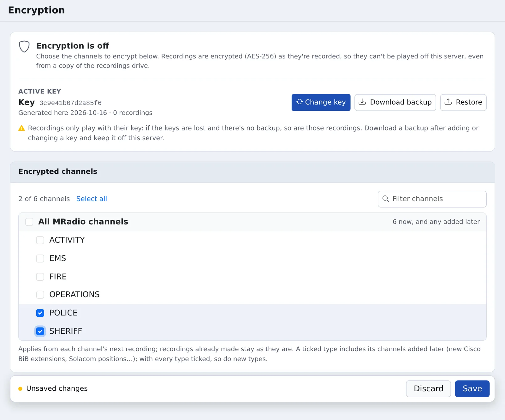
Task: Click the 'Encryption is off' heading
Action: coord(73,46)
